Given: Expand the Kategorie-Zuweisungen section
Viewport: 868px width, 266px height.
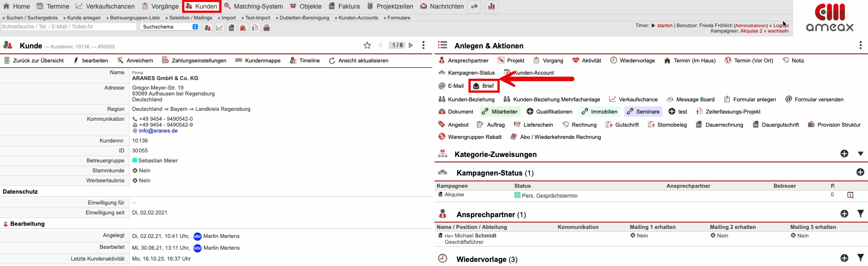Looking at the screenshot, I should click(860, 154).
